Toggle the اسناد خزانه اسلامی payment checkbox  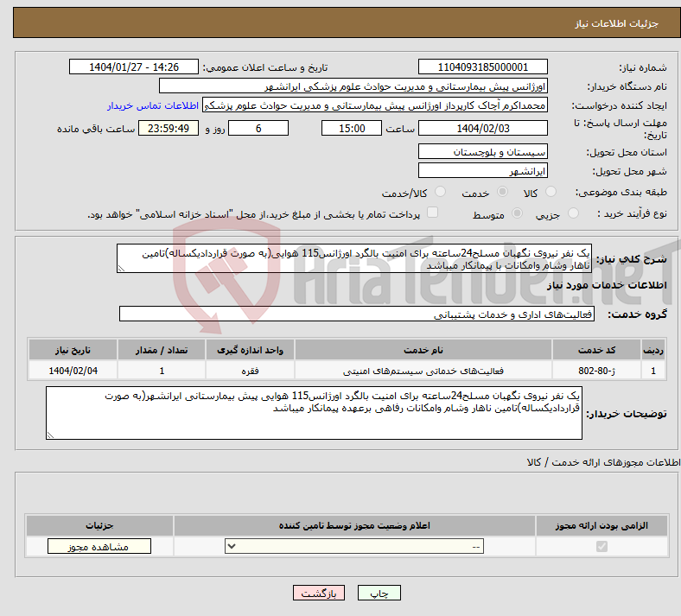point(433,213)
